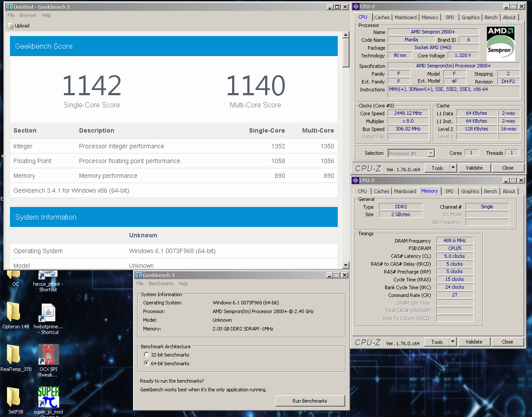Launch the super_pi_mod shortcut
The height and width of the screenshot is (417, 532).
point(48,397)
